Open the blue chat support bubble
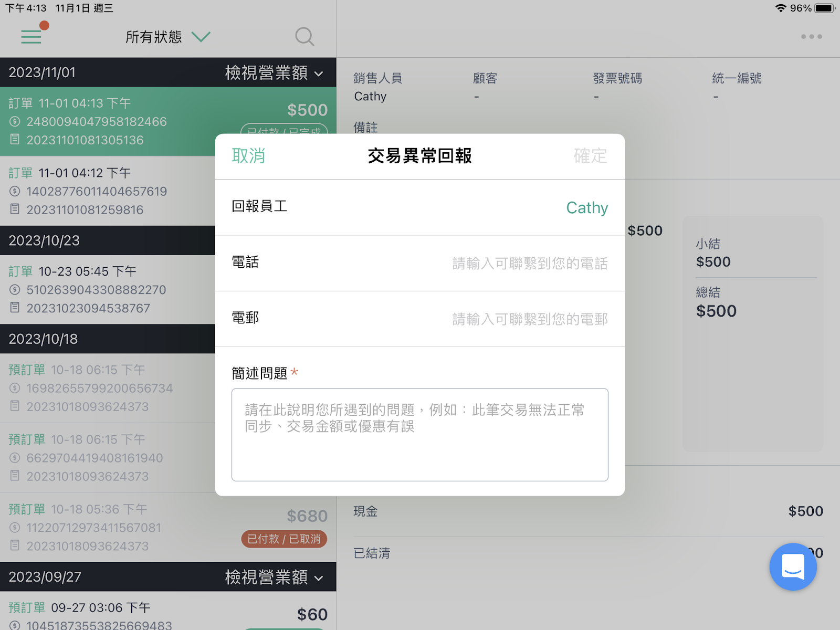The height and width of the screenshot is (630, 840). [x=793, y=566]
